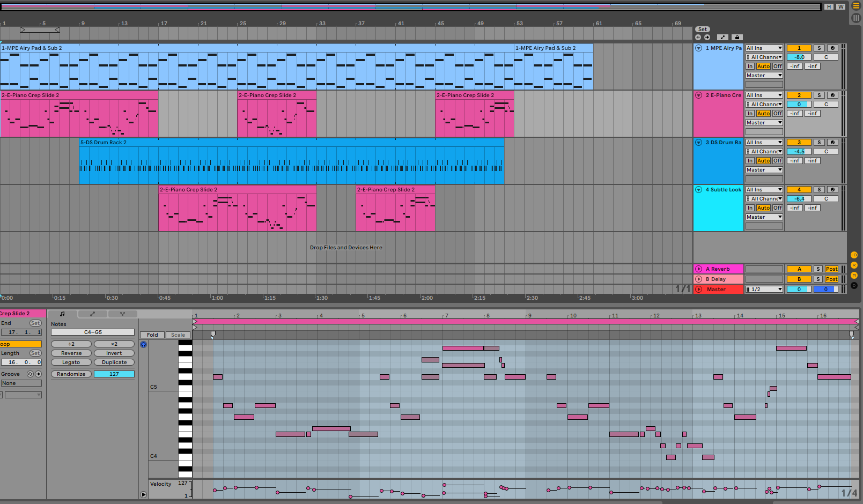Set track 1 monitoring to In
This screenshot has width=863, height=504.
(750, 66)
